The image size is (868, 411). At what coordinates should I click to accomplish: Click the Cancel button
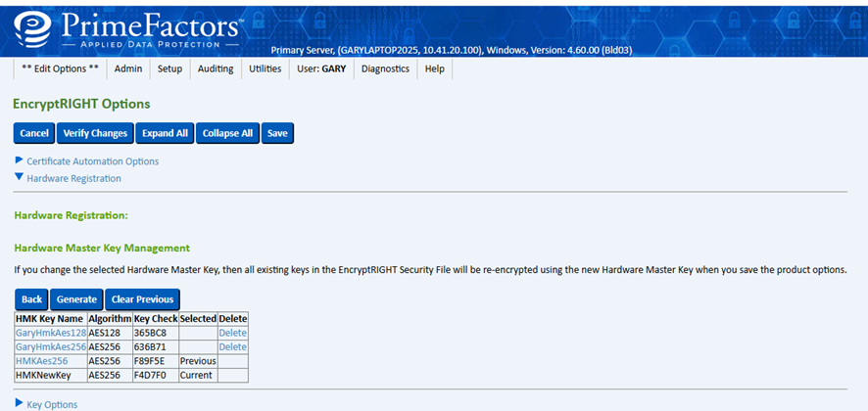(33, 133)
